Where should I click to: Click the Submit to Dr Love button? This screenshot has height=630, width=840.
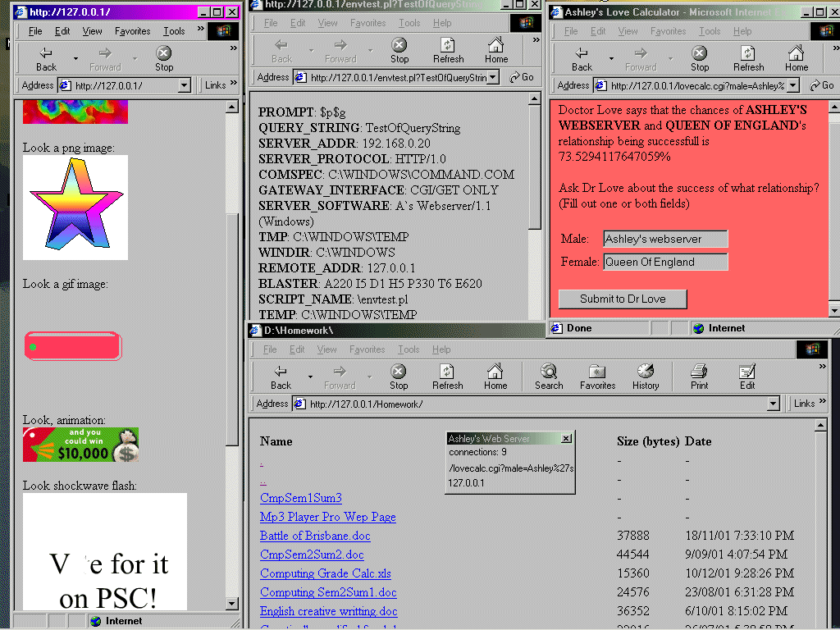coord(623,299)
